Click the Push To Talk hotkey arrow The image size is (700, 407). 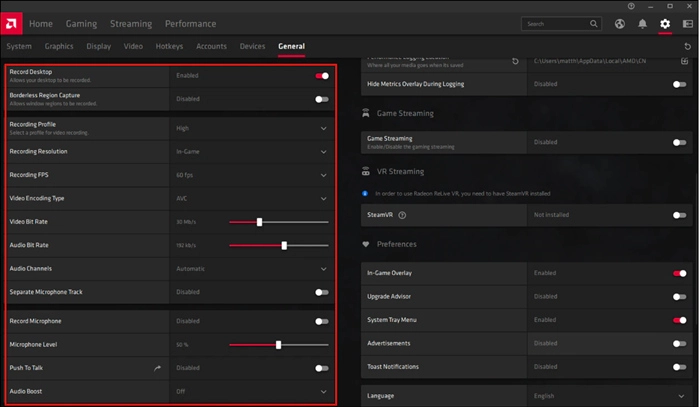pyautogui.click(x=157, y=368)
